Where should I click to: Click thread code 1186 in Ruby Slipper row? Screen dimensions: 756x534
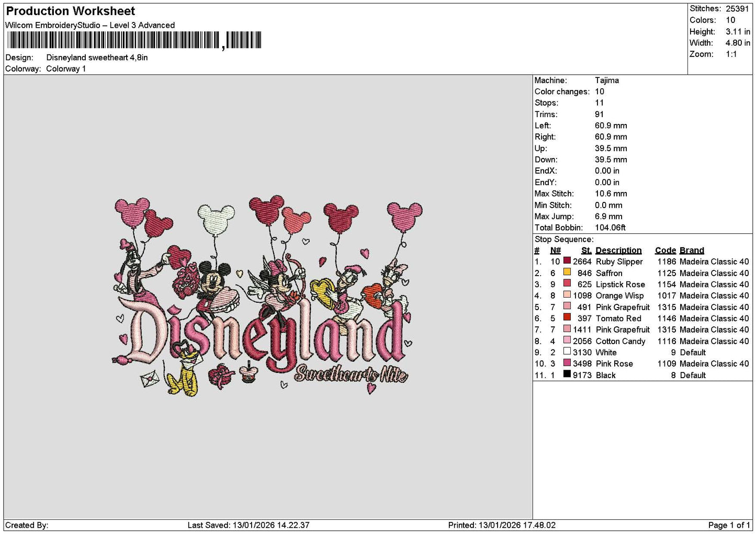point(667,262)
